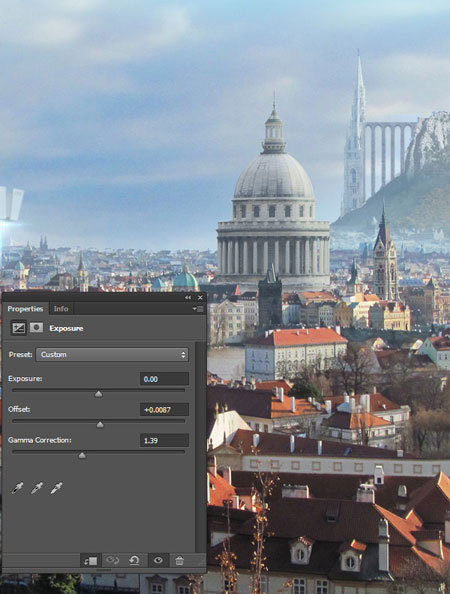
Task: Select the black point eyedropper
Action: (x=17, y=488)
